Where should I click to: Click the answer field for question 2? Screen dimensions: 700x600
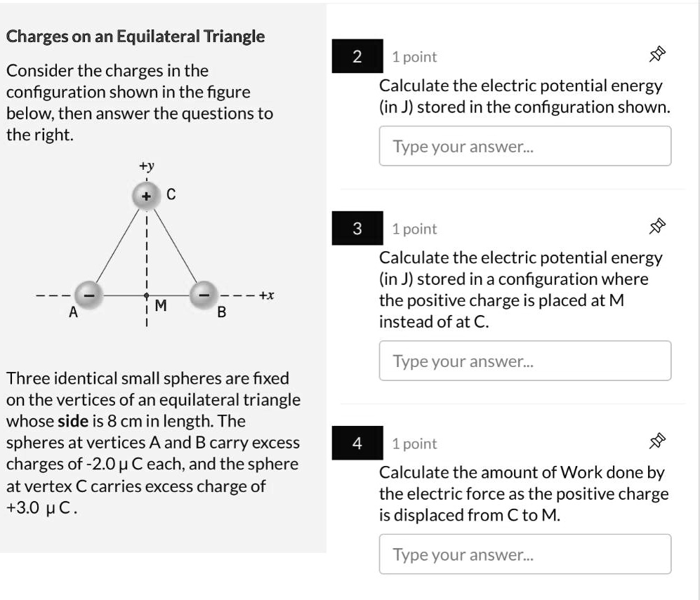[525, 146]
